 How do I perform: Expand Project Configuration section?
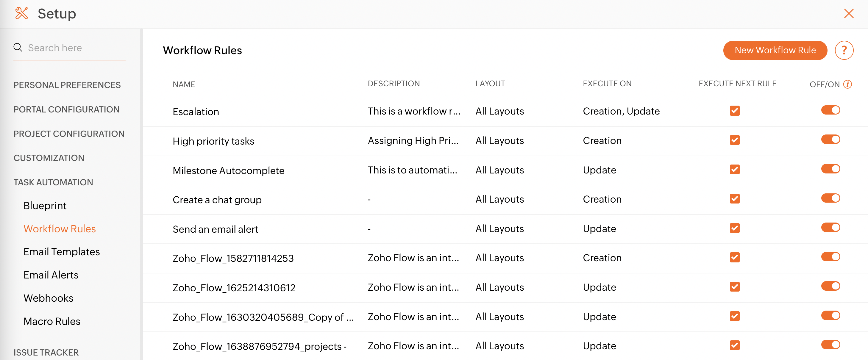point(69,134)
